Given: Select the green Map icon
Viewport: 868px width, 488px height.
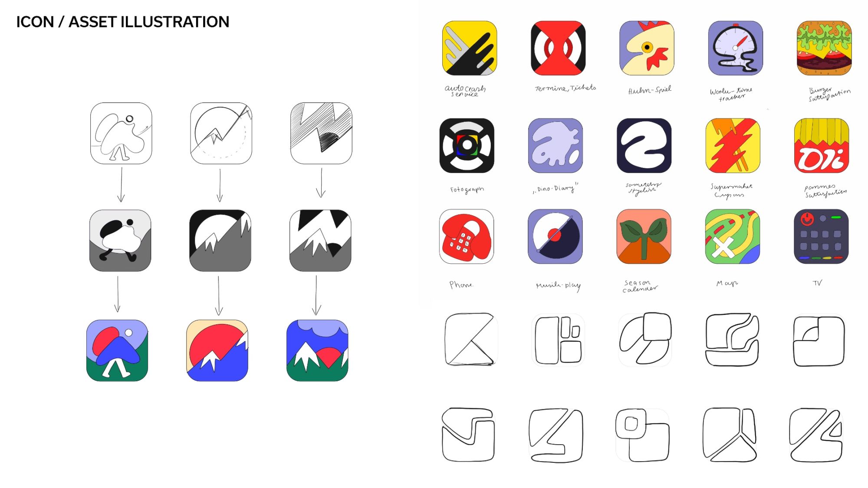Looking at the screenshot, I should (733, 236).
